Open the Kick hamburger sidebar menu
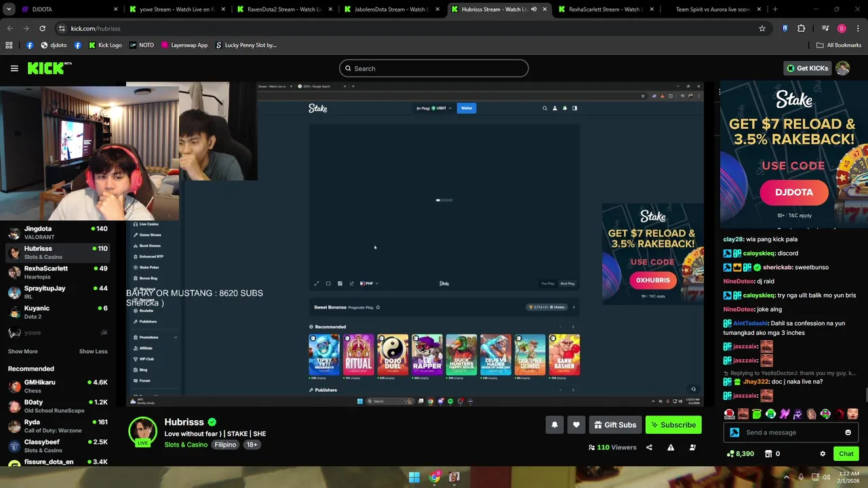This screenshot has height=488, width=868. pos(14,68)
